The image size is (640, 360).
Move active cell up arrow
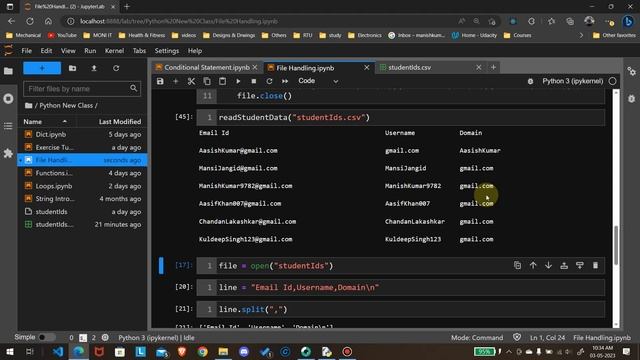(533, 265)
